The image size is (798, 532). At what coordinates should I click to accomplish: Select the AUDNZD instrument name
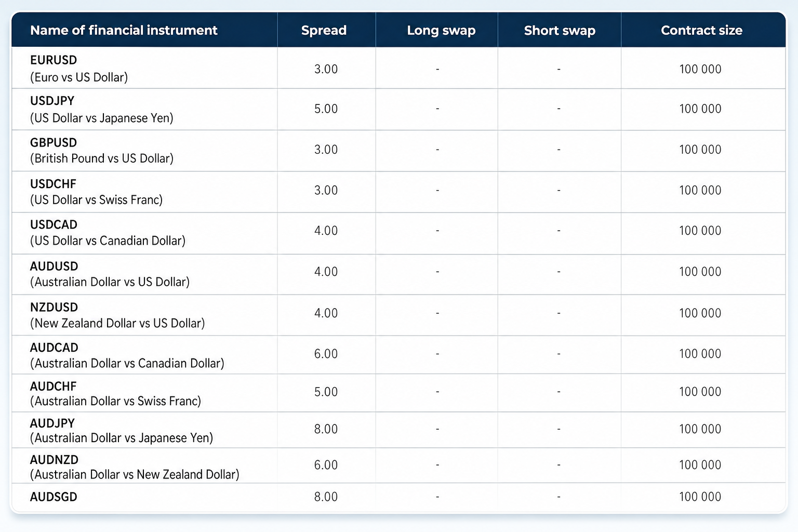point(54,460)
